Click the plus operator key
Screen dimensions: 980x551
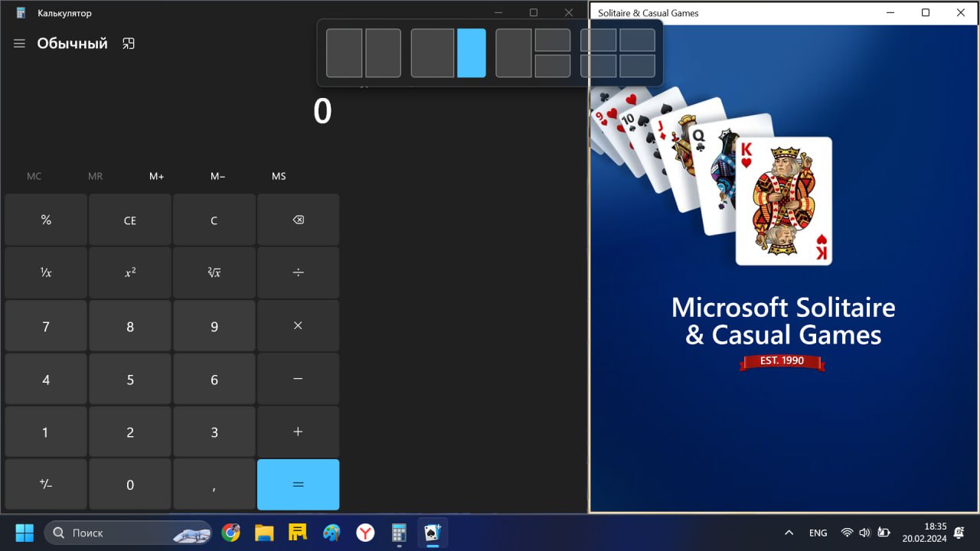[x=298, y=432]
